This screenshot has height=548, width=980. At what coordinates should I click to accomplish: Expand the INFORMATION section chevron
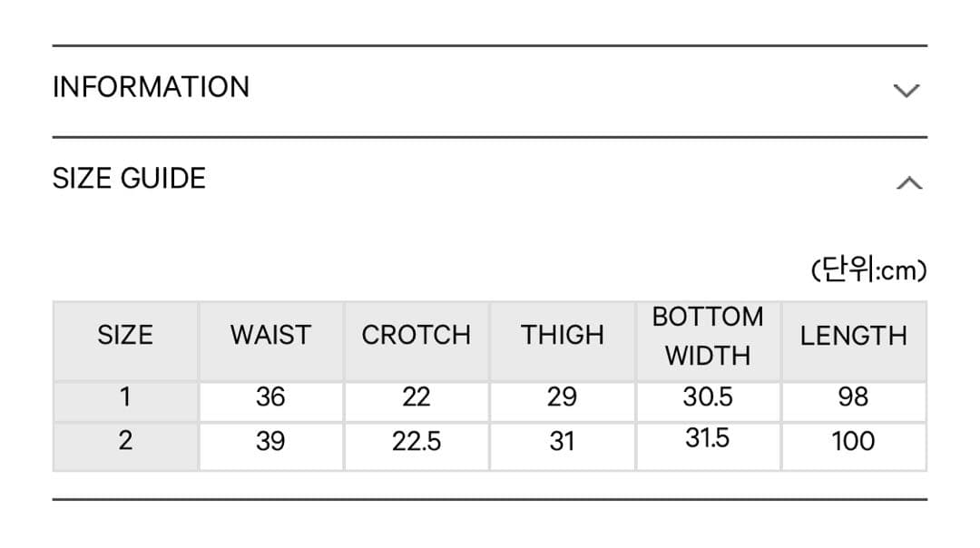[x=906, y=90]
